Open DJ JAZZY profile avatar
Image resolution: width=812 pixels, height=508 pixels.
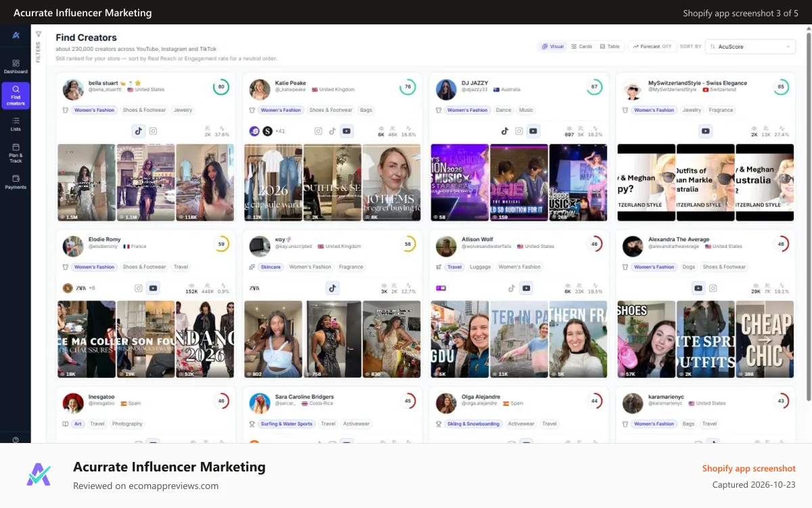446,89
